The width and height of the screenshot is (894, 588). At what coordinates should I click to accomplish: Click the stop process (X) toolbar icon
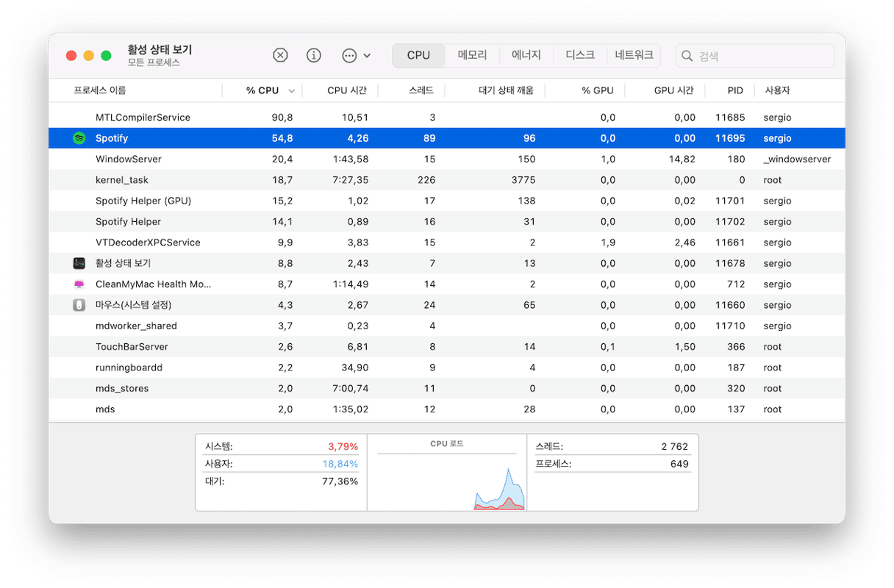coord(280,55)
